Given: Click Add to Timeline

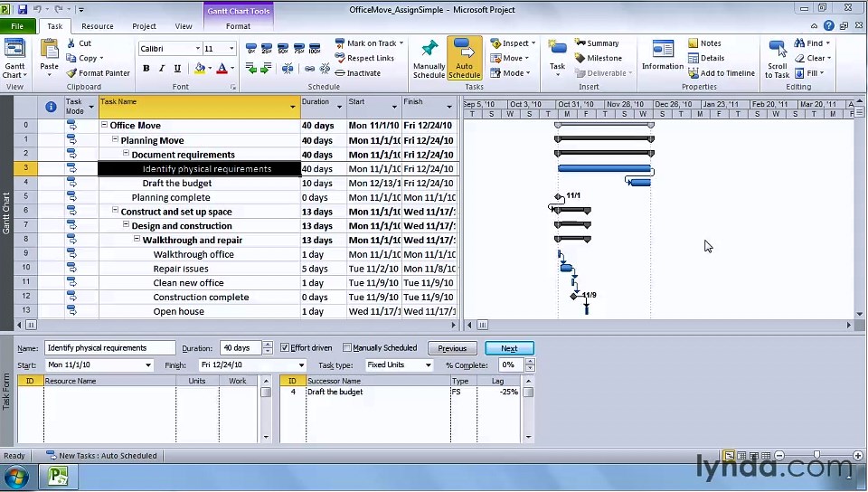Looking at the screenshot, I should (x=722, y=72).
